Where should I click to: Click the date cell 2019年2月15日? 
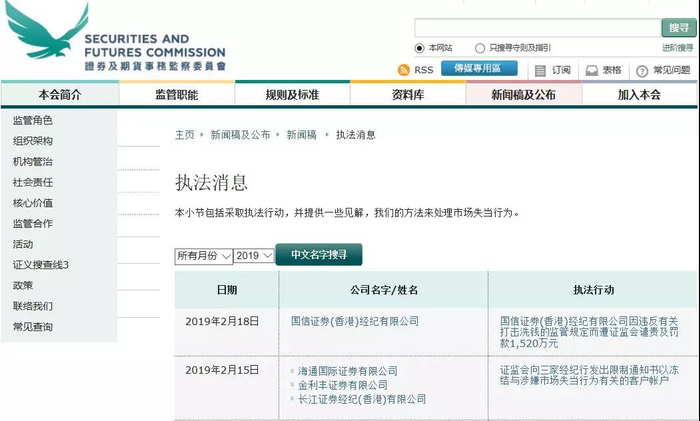click(x=222, y=370)
